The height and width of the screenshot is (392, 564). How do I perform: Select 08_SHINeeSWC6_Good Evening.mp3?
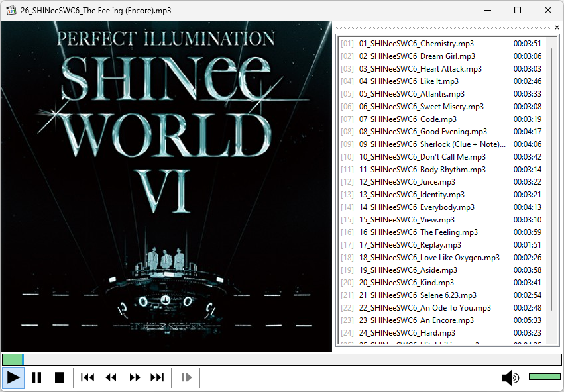tap(442, 132)
